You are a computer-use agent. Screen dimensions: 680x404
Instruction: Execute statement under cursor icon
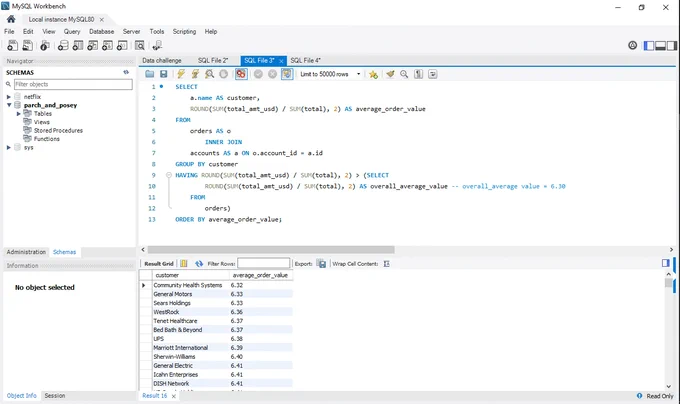[x=195, y=74]
